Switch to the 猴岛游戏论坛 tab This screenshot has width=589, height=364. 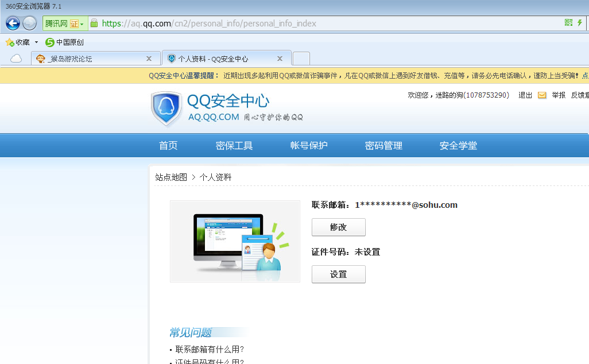(96, 59)
